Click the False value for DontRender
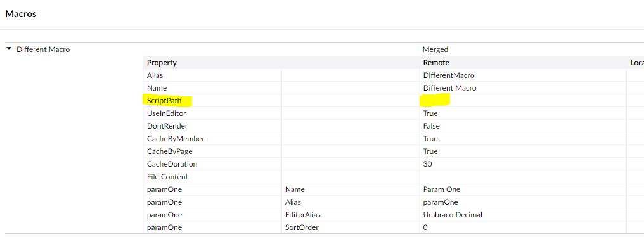This screenshot has width=644, height=237. 431,126
